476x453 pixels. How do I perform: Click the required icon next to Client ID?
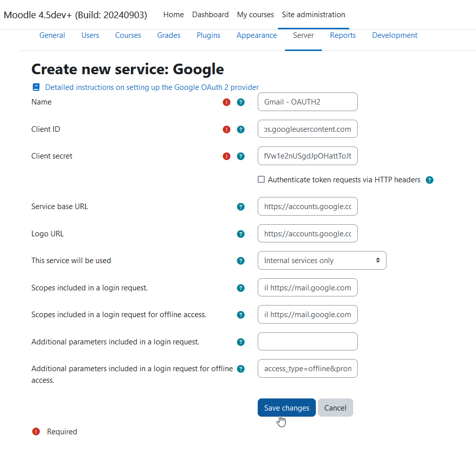point(226,130)
